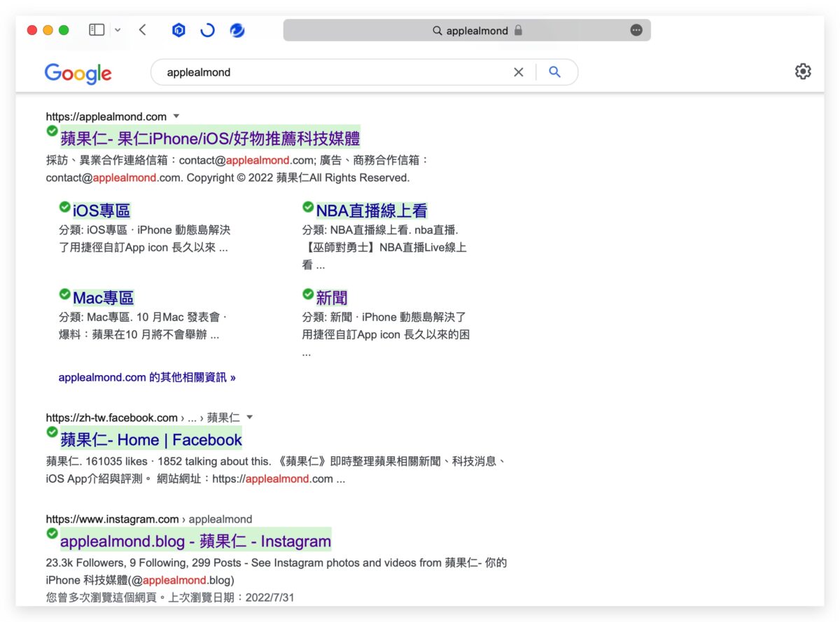Click the blue magnifier search button
This screenshot has height=622, width=840.
pos(555,72)
